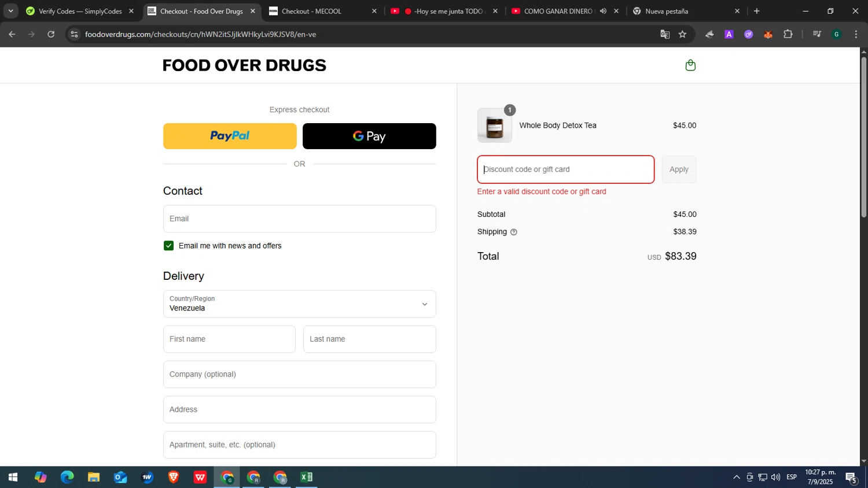
Task: Focus the Discount code or gift card field
Action: [565, 169]
